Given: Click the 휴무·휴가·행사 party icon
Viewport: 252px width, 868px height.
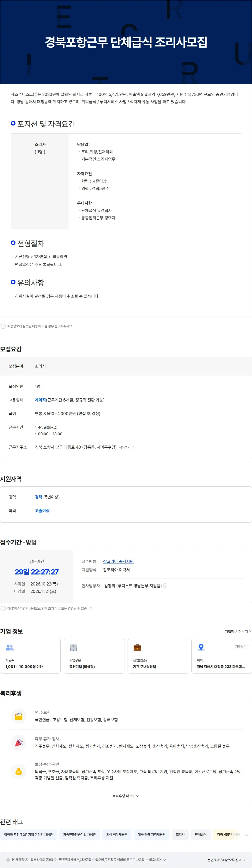Looking at the screenshot, I should click(x=19, y=743).
